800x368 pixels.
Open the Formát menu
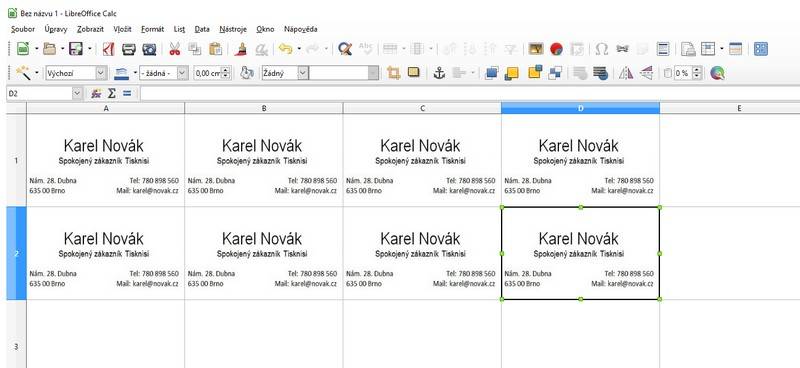[153, 29]
